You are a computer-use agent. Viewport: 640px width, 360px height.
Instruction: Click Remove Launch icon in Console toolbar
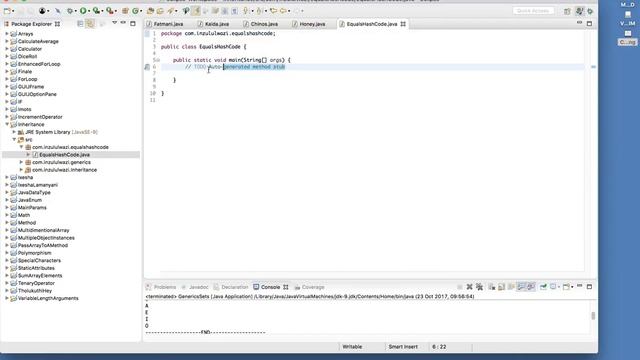tap(469, 287)
